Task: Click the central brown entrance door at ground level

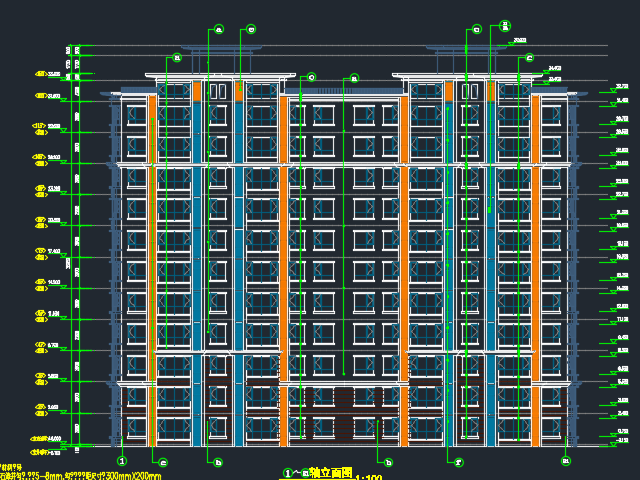Action: pos(343,415)
